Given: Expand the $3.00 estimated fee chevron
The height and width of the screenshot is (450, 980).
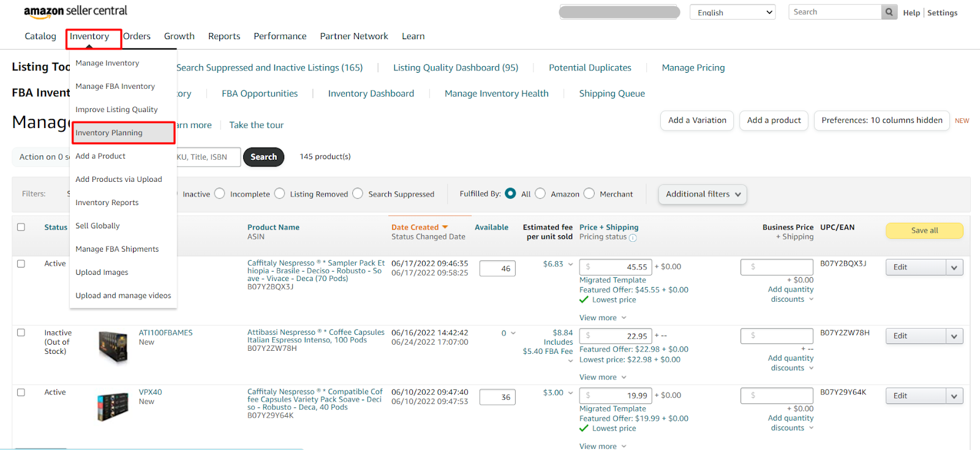Looking at the screenshot, I should click(570, 393).
